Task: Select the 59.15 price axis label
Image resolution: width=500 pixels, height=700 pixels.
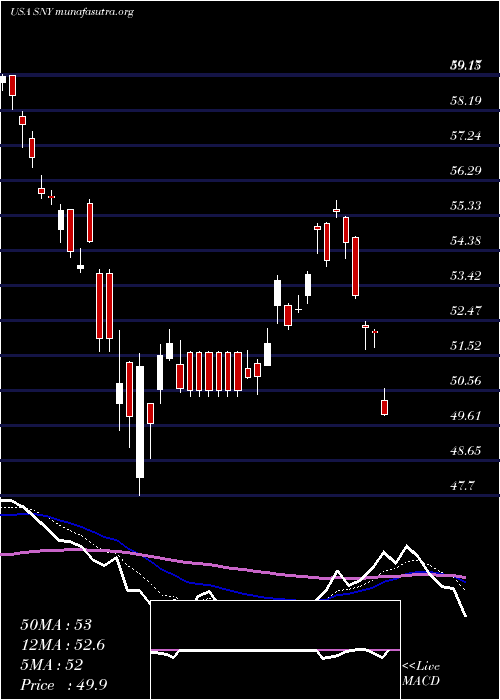Action: [x=465, y=66]
